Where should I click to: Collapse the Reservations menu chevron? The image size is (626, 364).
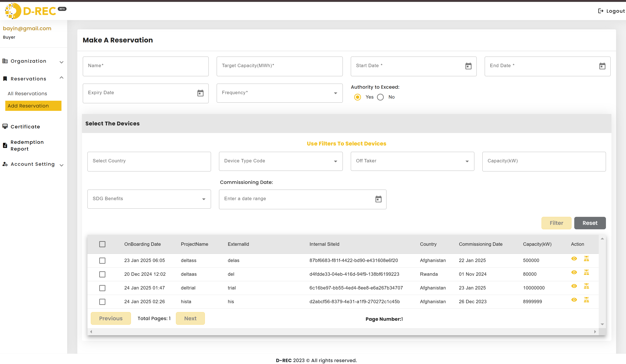point(62,78)
